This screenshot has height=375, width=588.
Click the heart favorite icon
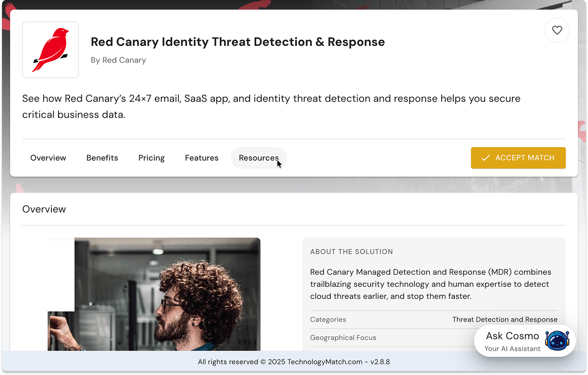click(x=557, y=30)
